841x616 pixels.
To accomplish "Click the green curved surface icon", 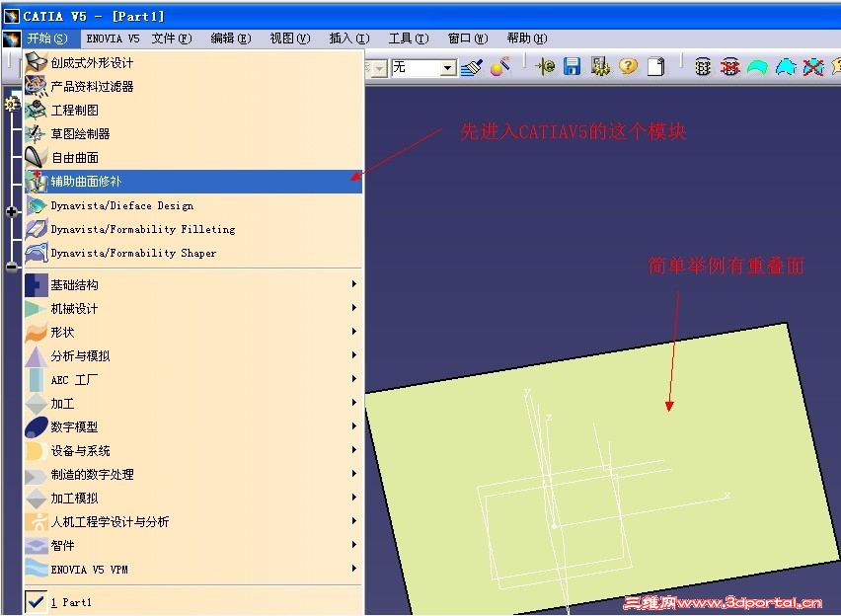I will [x=758, y=67].
